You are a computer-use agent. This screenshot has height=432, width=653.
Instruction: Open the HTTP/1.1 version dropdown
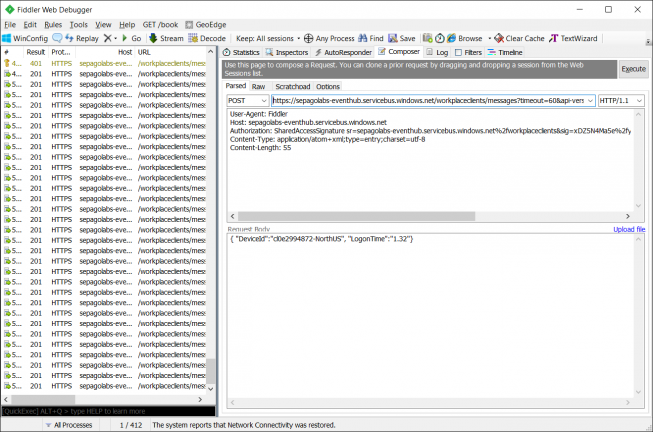pos(620,101)
